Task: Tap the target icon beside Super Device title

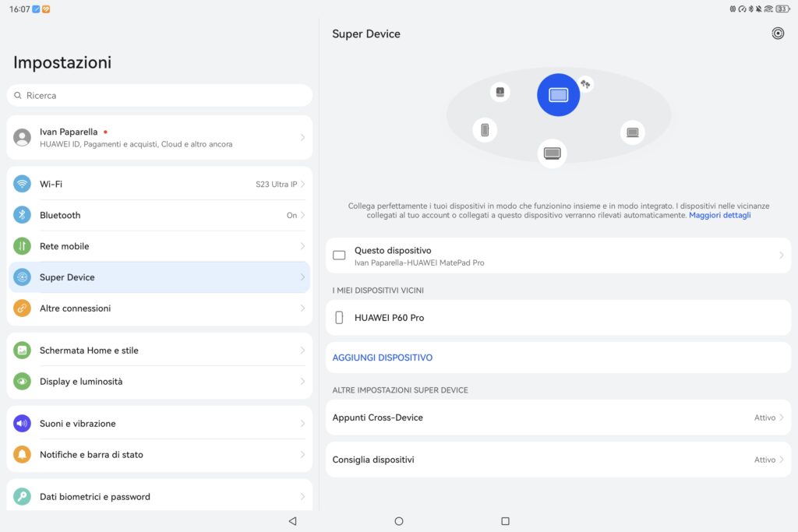Action: pyautogui.click(x=777, y=33)
